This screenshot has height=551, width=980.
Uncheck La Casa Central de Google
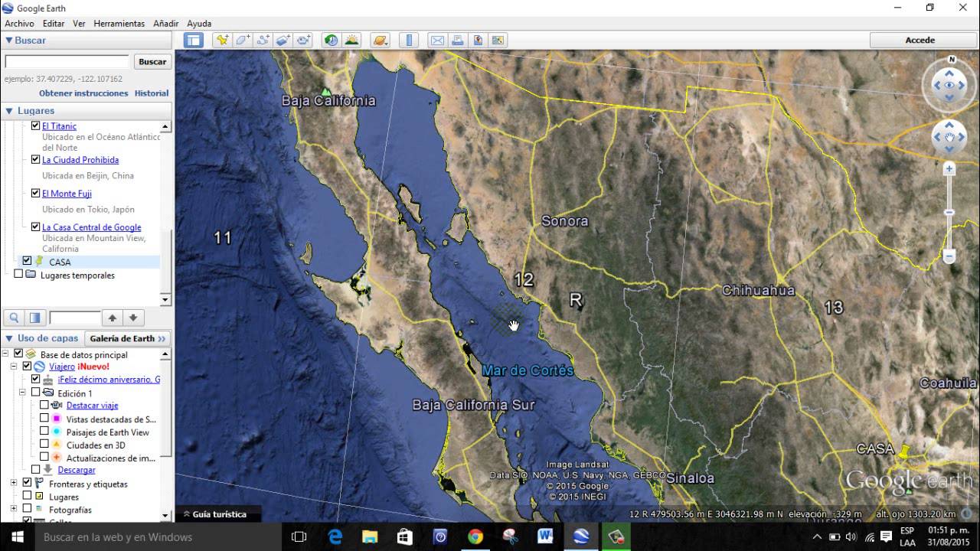coord(35,227)
